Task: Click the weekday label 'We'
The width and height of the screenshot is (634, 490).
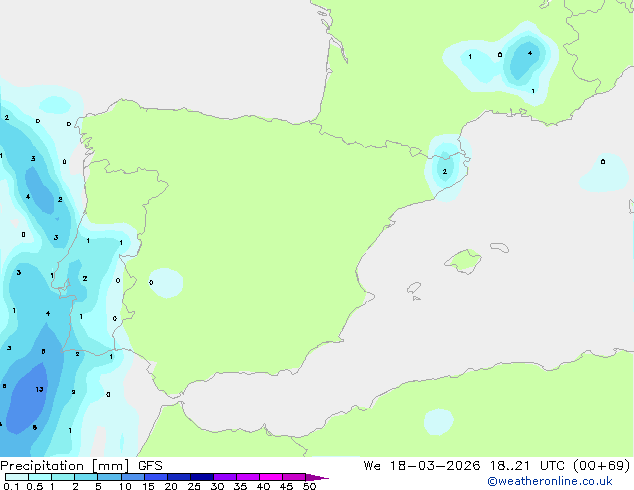Action: click(x=372, y=466)
